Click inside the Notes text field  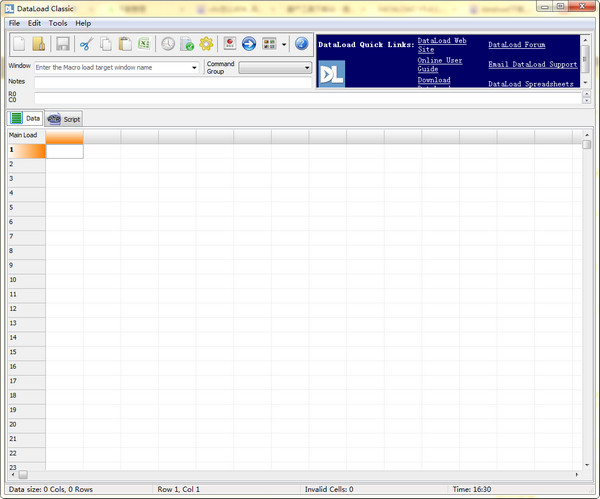(300, 82)
